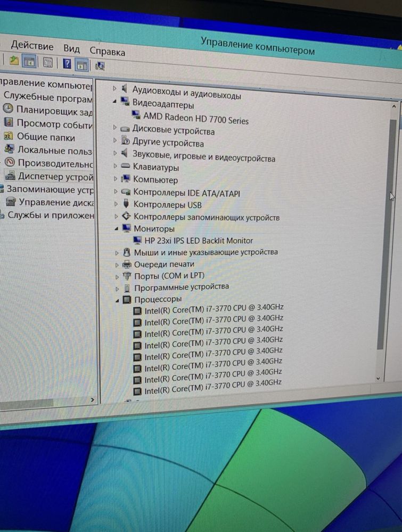
Task: Click the device list scroll-up arrow
Action: (394, 106)
